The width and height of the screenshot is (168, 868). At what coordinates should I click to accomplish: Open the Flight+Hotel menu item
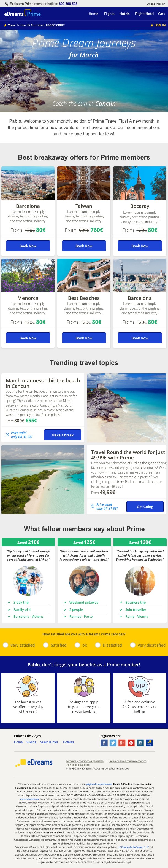[144, 14]
